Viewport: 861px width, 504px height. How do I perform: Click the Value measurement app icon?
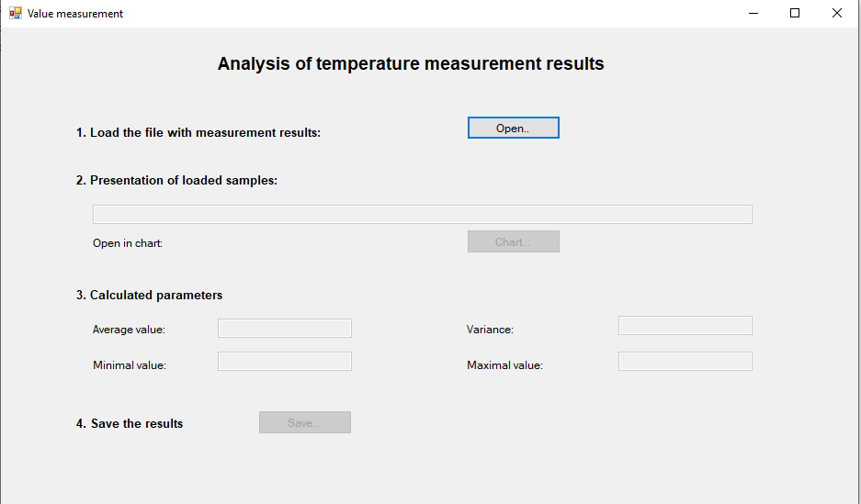point(16,13)
